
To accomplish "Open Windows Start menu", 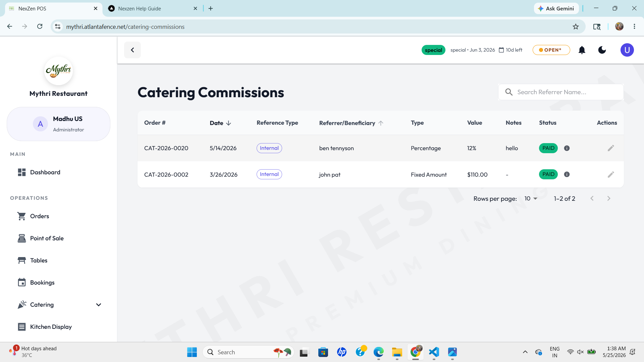I will click(x=192, y=352).
